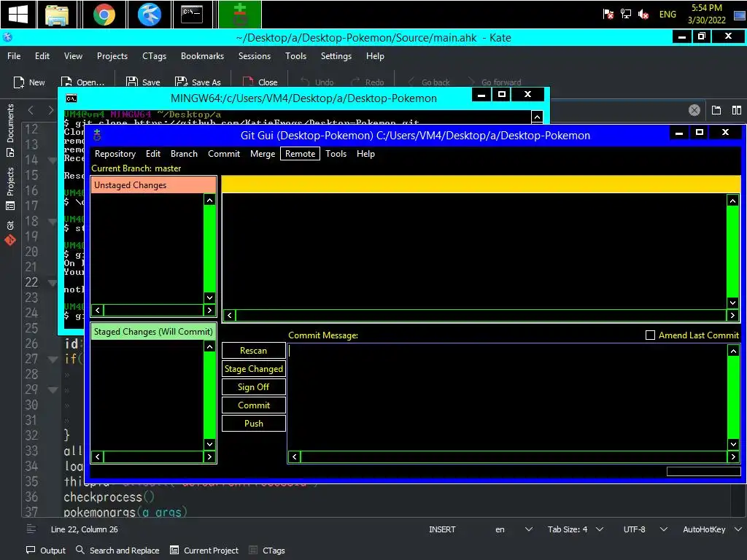This screenshot has width=747, height=560.
Task: Open the Documents side panel in Kate
Action: point(10,131)
